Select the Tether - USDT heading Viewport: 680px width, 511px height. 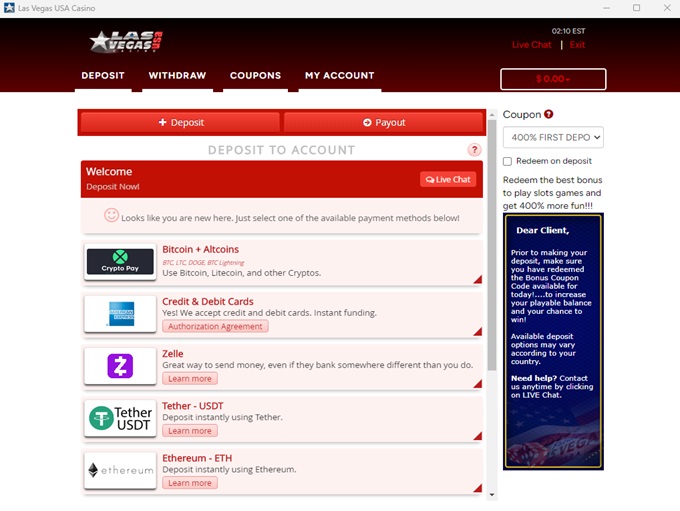pyautogui.click(x=193, y=406)
